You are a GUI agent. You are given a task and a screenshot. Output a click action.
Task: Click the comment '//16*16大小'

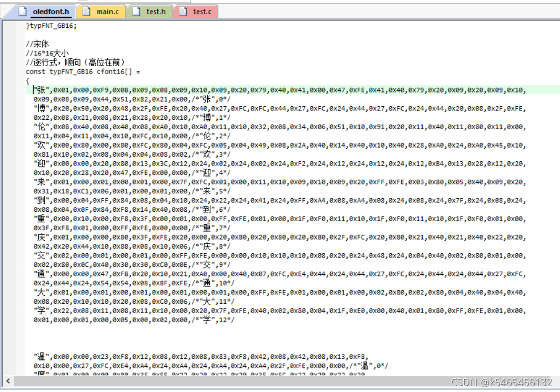(x=47, y=53)
